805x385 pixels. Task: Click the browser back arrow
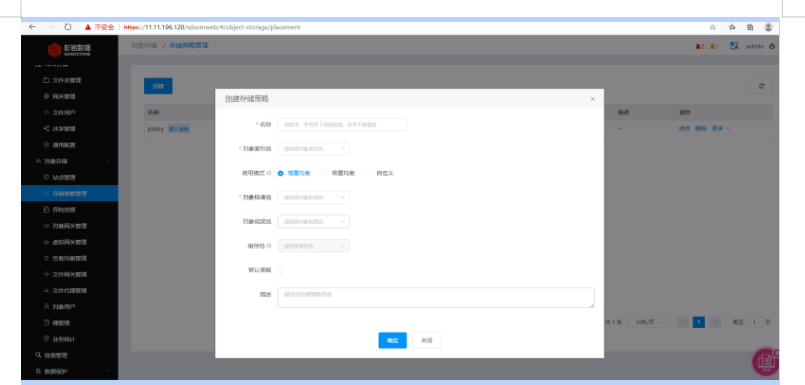(x=32, y=27)
